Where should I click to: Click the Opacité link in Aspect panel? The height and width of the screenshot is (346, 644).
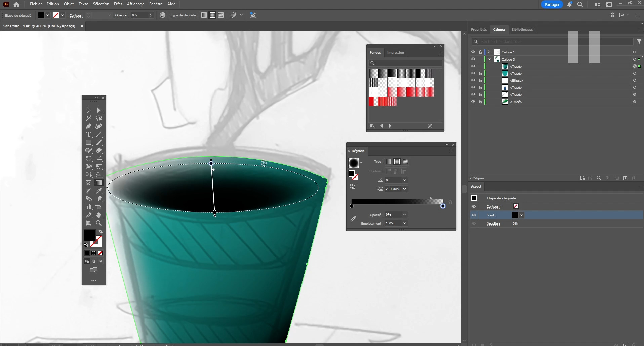493,224
